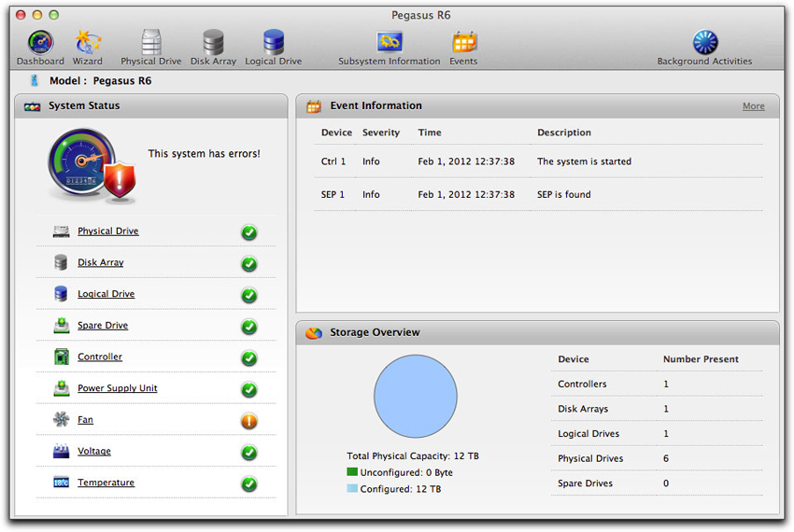Click the 'SEP 1' device cell

pos(333,194)
